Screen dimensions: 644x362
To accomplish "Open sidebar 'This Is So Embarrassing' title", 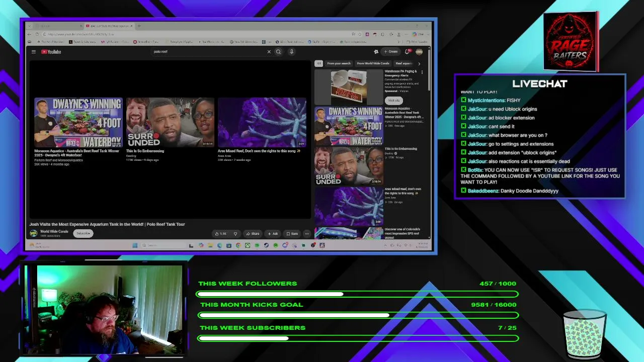I will [x=400, y=149].
